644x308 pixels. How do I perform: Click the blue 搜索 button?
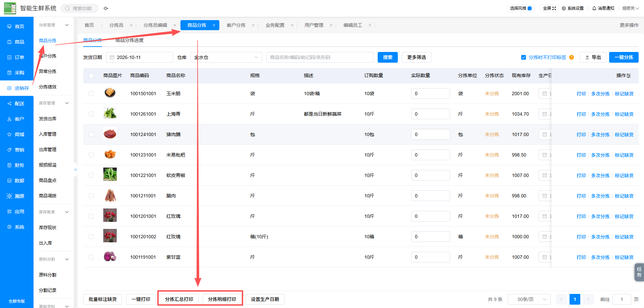click(x=388, y=57)
